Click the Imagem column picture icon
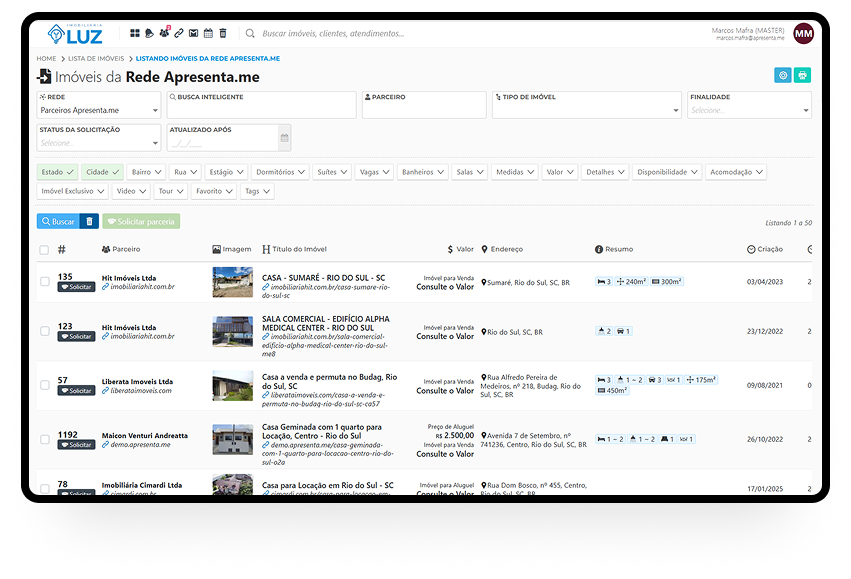Viewport: 851px width, 579px height. [x=217, y=249]
